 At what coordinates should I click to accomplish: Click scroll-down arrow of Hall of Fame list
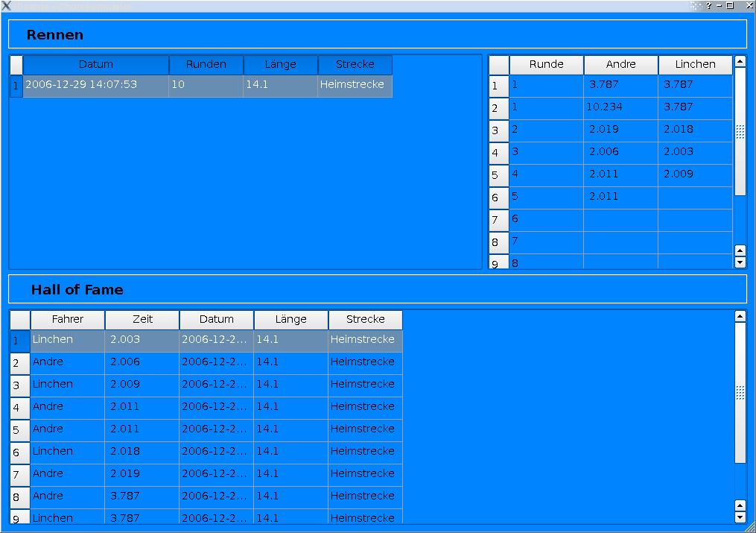click(740, 517)
